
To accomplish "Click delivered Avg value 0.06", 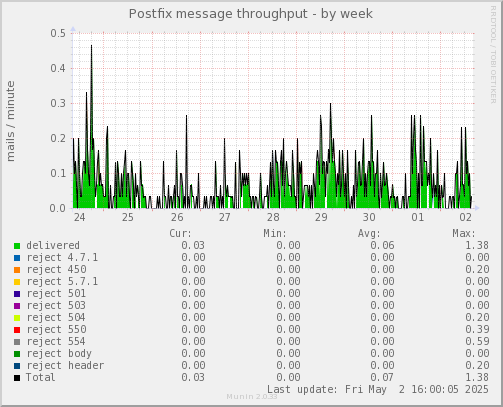I will point(382,245).
